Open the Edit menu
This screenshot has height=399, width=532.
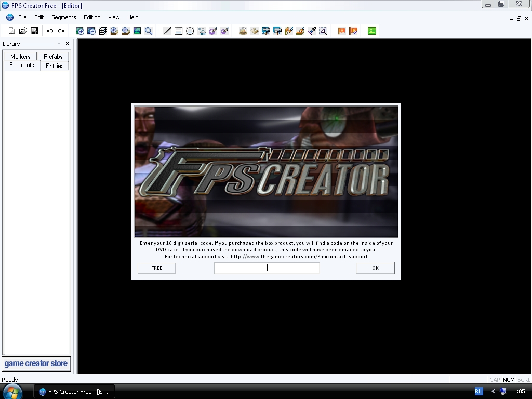[39, 17]
